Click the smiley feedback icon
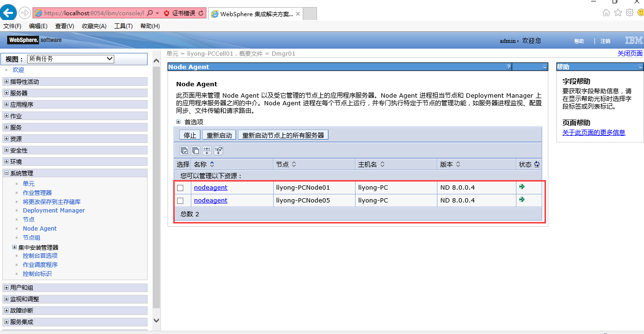 tap(640, 13)
